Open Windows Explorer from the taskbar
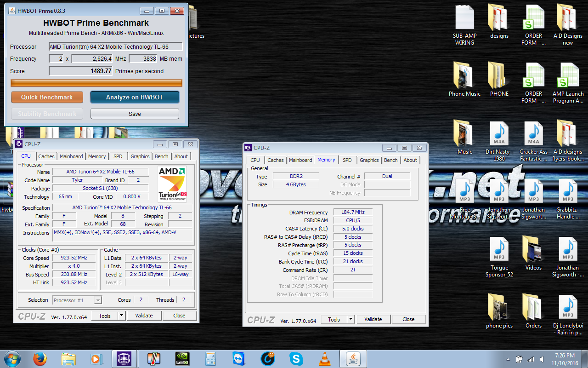Screen dimensions: 588x368 (68, 359)
